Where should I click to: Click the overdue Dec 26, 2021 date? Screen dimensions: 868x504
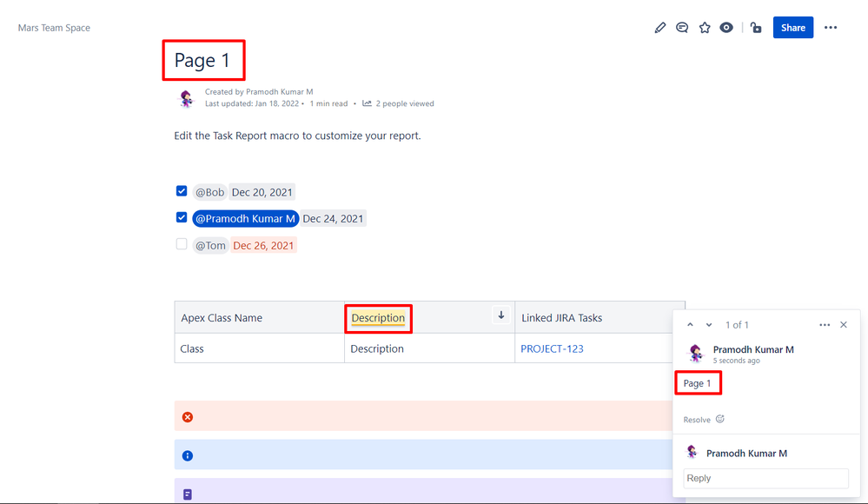tap(263, 245)
